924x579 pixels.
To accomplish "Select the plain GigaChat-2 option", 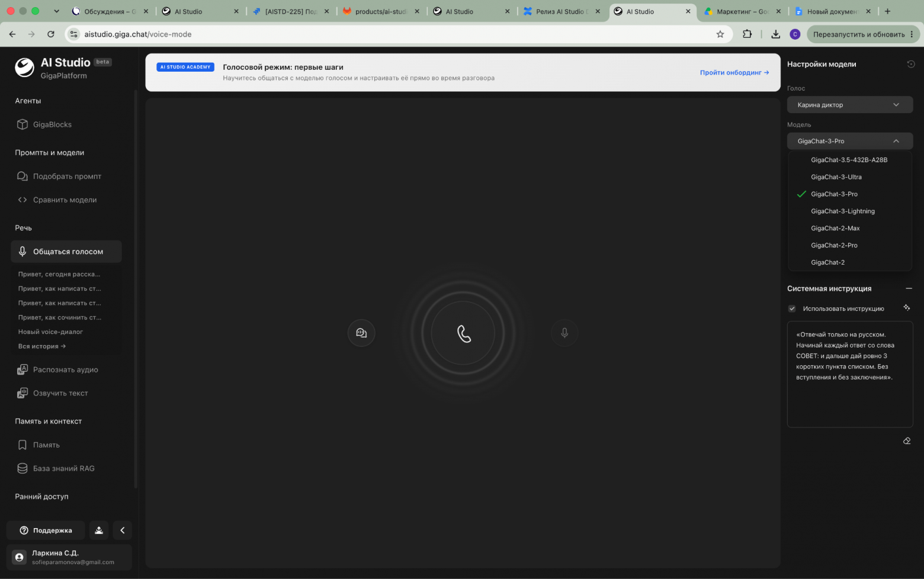I will (x=850, y=262).
